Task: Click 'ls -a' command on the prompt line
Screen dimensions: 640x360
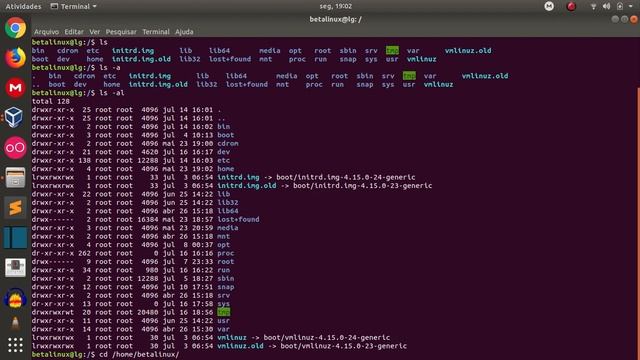Action: [x=110, y=67]
